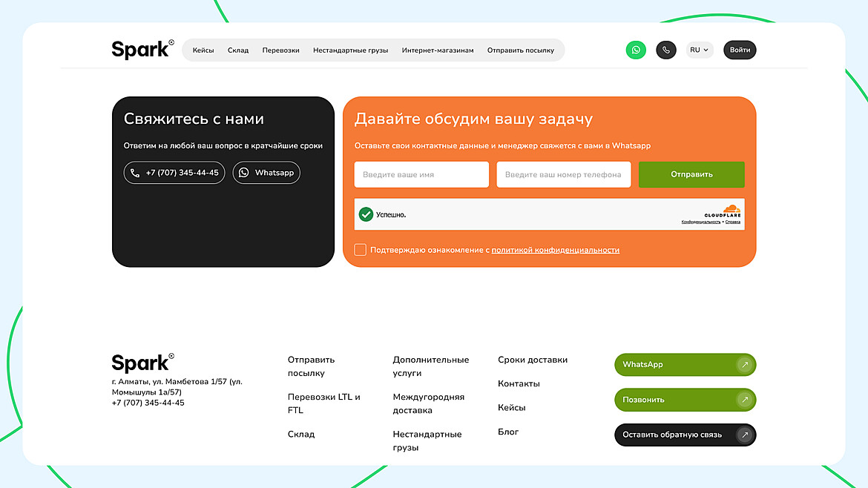Open Cloudflare Справка link
Image resolution: width=868 pixels, height=488 pixels.
click(733, 222)
